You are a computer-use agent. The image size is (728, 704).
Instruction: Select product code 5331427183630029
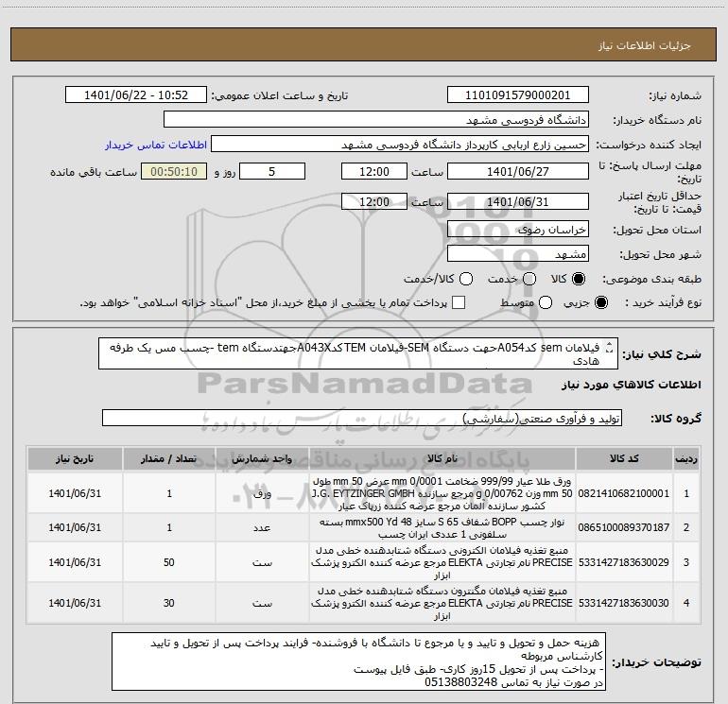pyautogui.click(x=624, y=562)
